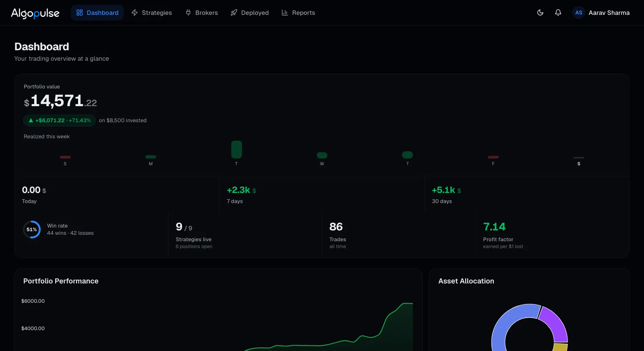Image resolution: width=644 pixels, height=351 pixels.
Task: Click the AS user avatar
Action: tap(579, 12)
